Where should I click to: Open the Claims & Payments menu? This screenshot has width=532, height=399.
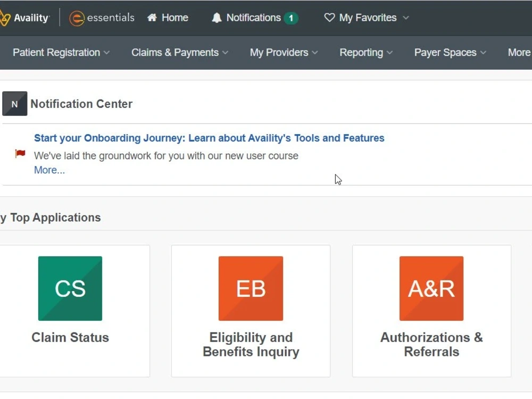(180, 53)
